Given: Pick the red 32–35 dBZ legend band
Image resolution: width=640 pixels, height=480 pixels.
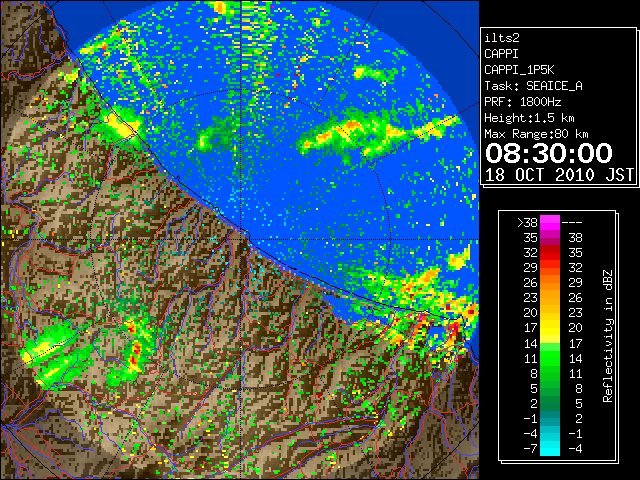Looking at the screenshot, I should coord(550,253).
